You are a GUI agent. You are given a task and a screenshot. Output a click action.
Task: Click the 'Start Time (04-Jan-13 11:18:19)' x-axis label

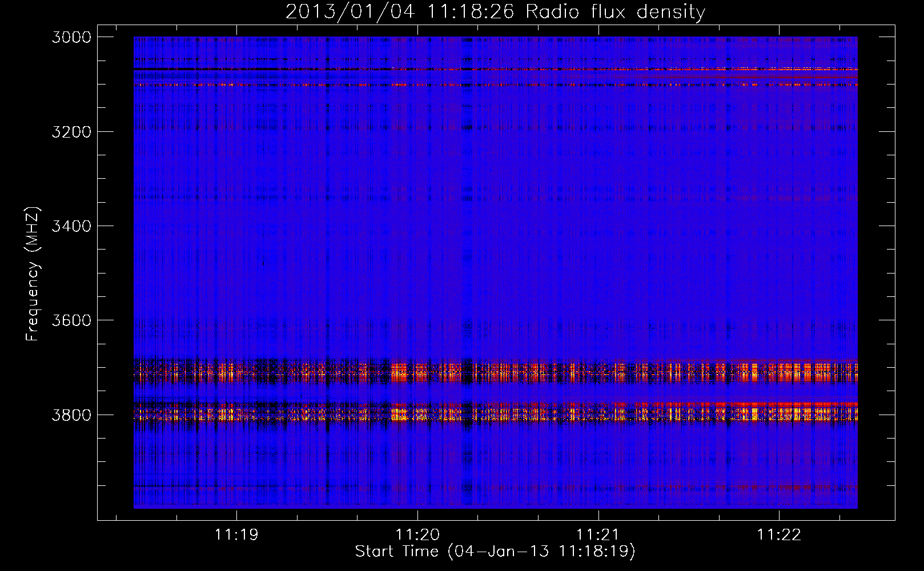pyautogui.click(x=495, y=552)
